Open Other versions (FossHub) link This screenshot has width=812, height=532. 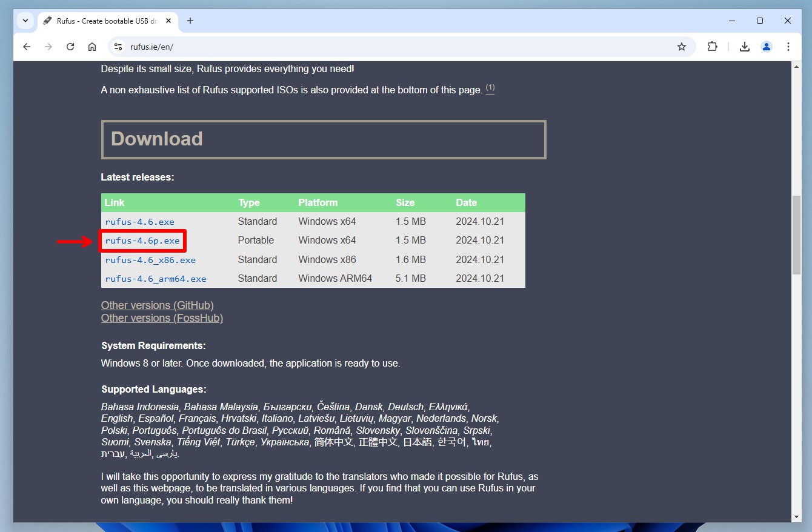[x=162, y=318]
